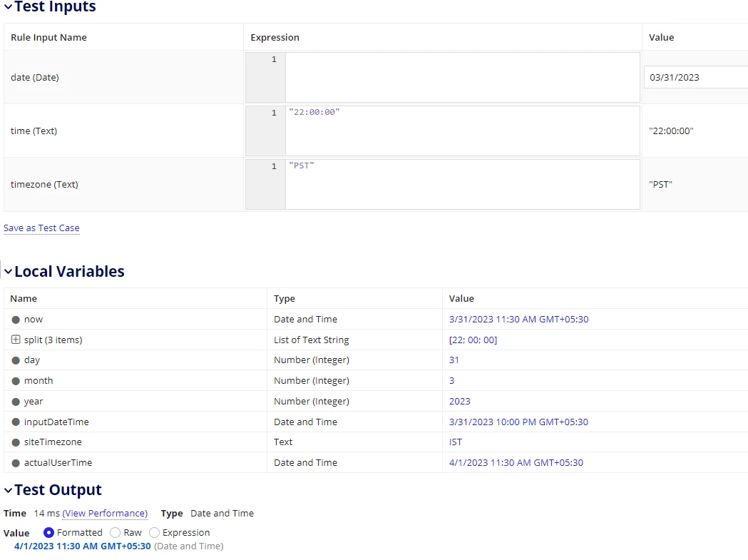
Task: Click the time (Text) input name
Action: pos(34,131)
